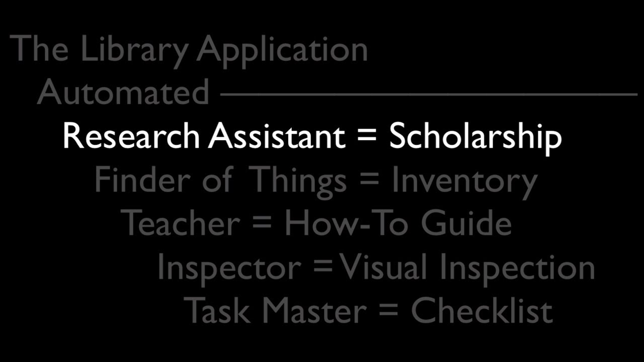
Task: Click the "How-To Guide" text
Action: coord(397,223)
